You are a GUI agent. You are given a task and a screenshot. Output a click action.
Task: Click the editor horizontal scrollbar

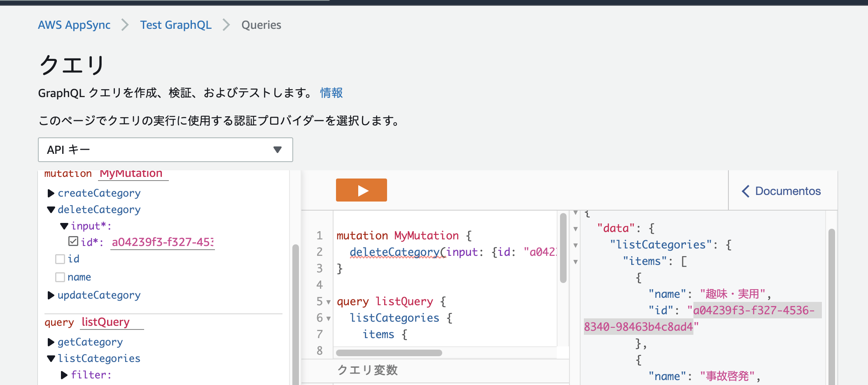point(389,353)
